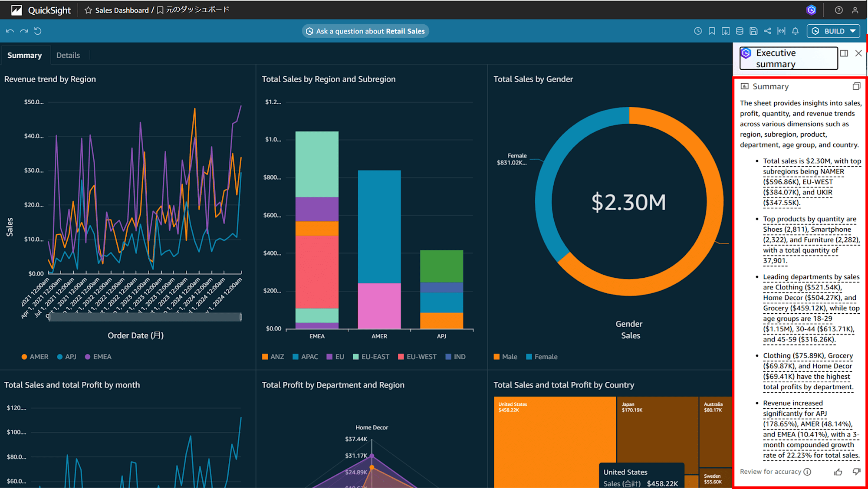Click Total Sales and total Profit by Country title
Image resolution: width=868 pixels, height=489 pixels.
point(564,385)
